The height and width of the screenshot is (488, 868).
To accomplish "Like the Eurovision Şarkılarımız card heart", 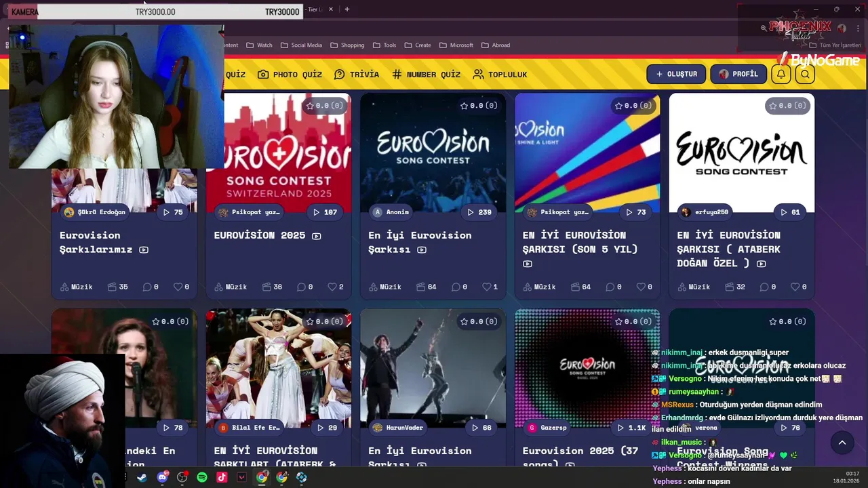I will click(178, 287).
